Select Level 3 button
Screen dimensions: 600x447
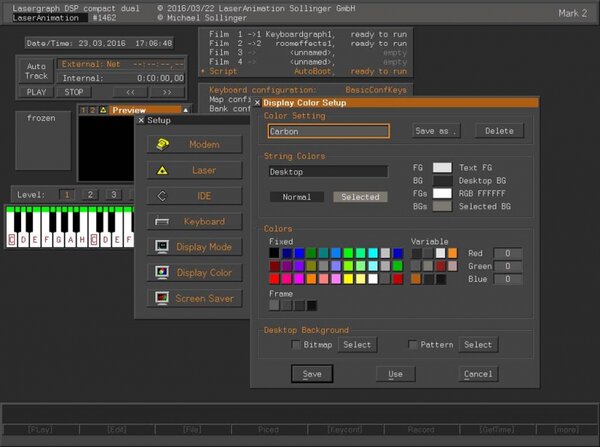tap(114, 194)
